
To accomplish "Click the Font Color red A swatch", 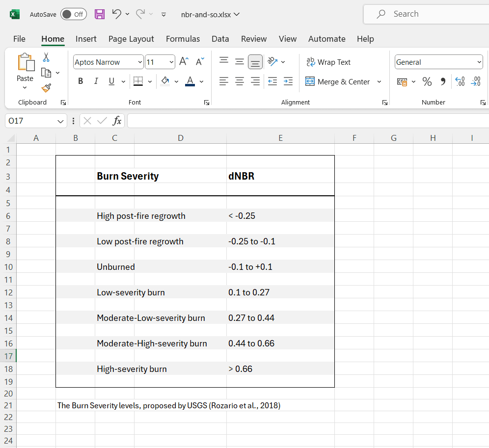I will pos(190,81).
